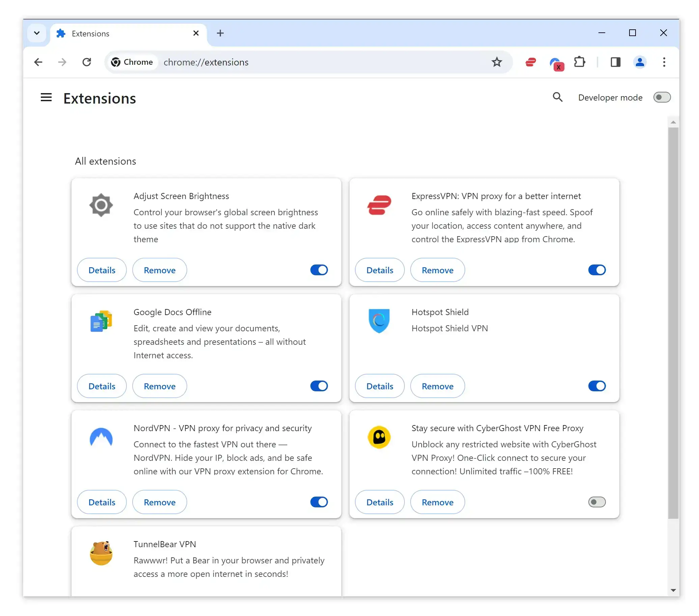The image size is (699, 616).
Task: Open the profile avatar menu
Action: coord(640,62)
